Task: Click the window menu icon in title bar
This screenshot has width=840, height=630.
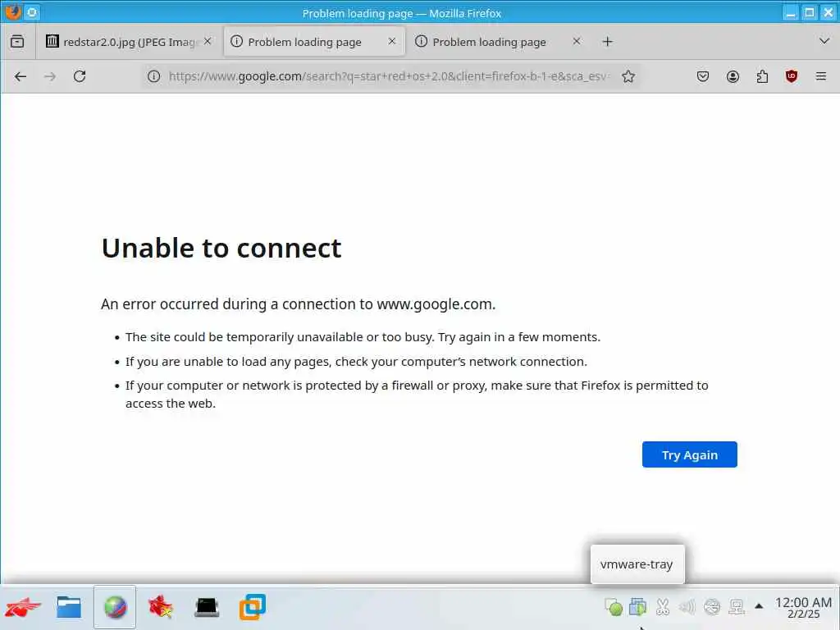Action: 13,11
